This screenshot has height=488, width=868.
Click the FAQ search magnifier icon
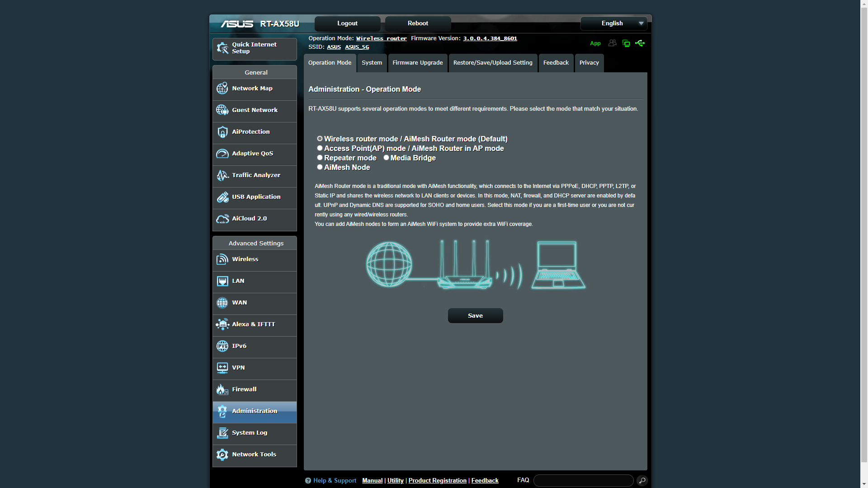pyautogui.click(x=642, y=480)
